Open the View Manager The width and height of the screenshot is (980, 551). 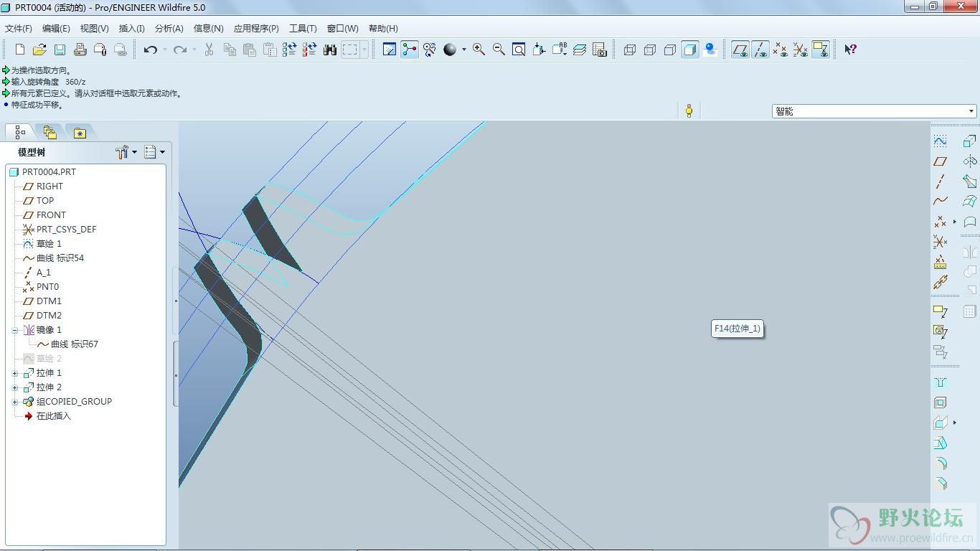[x=600, y=50]
